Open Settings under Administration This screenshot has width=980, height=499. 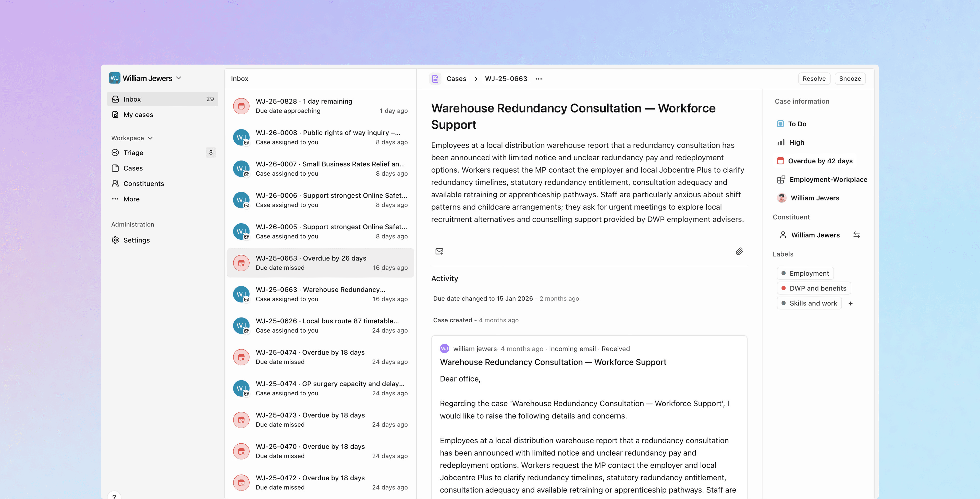pyautogui.click(x=137, y=240)
